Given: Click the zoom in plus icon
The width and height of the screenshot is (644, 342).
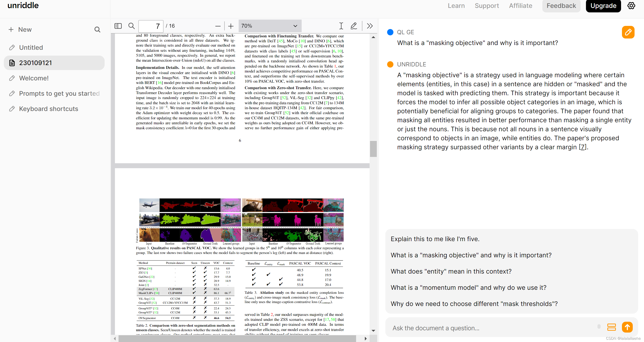Looking at the screenshot, I should coord(231,26).
